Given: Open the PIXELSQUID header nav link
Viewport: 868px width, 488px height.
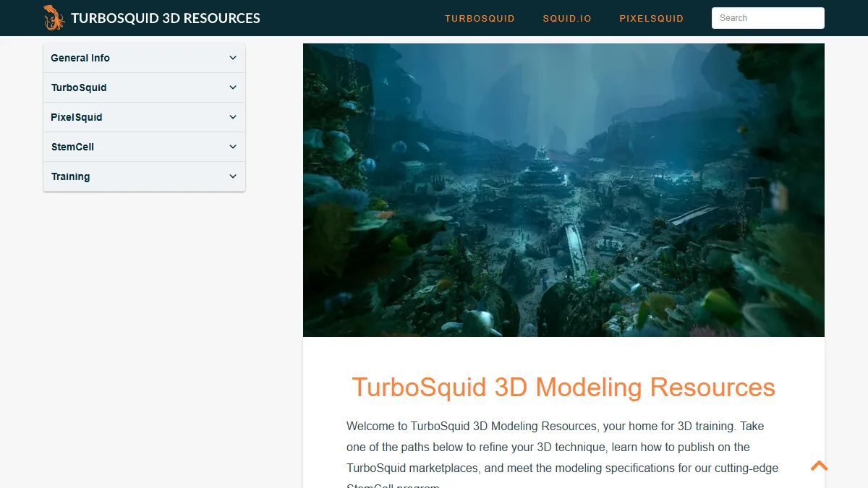Looking at the screenshot, I should [652, 19].
